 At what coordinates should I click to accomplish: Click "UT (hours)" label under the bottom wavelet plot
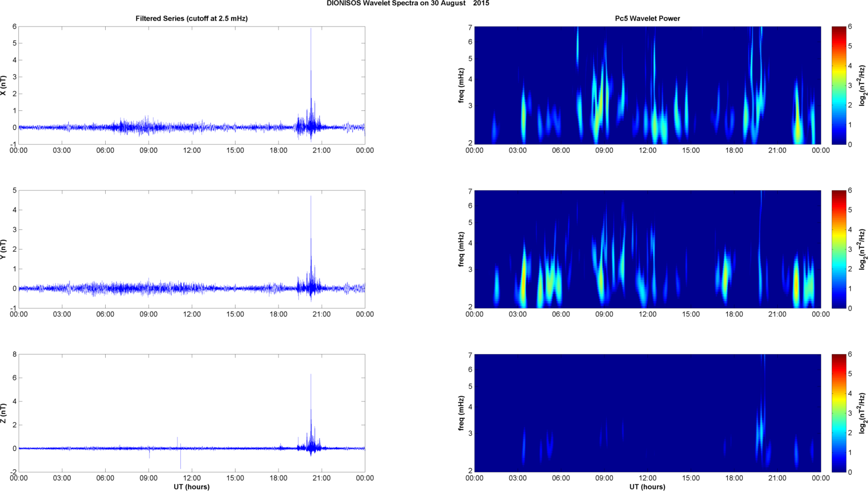pyautogui.click(x=647, y=487)
